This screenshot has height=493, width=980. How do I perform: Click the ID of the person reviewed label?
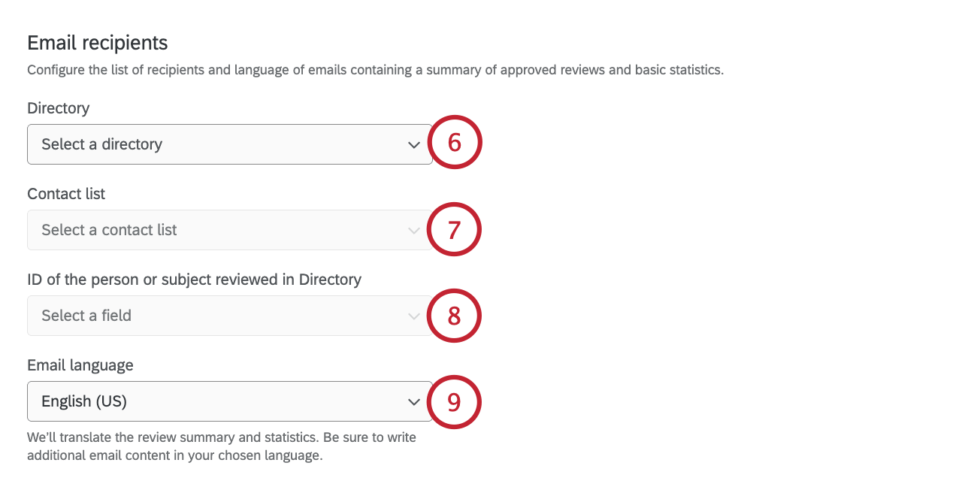(194, 280)
